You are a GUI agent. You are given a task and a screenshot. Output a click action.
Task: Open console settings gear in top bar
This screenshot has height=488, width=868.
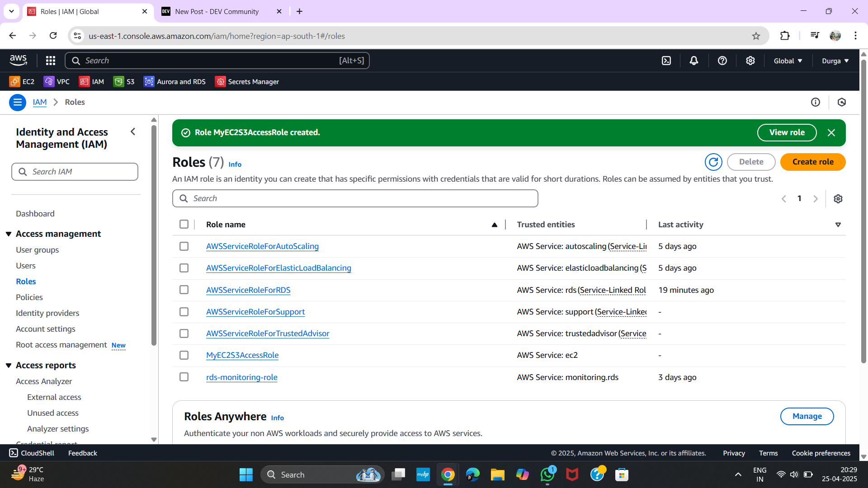click(750, 61)
